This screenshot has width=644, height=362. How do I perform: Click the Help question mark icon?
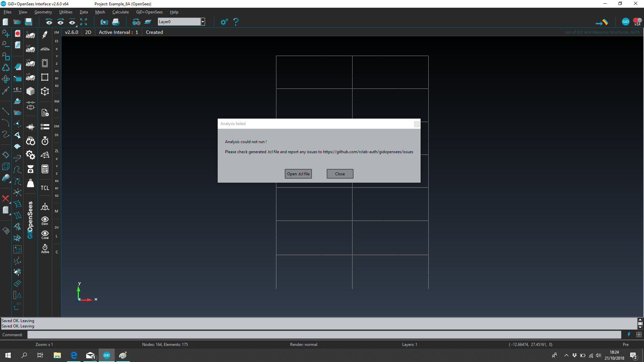236,21
